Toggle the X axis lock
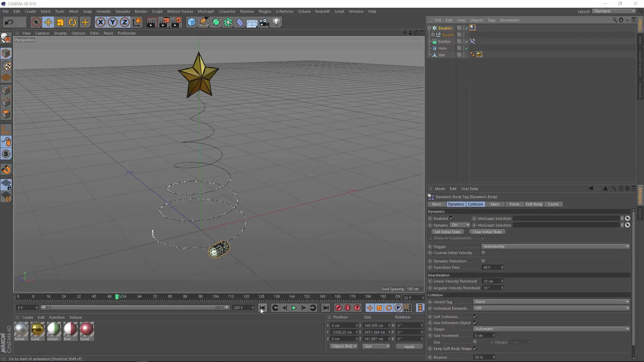 click(100, 22)
